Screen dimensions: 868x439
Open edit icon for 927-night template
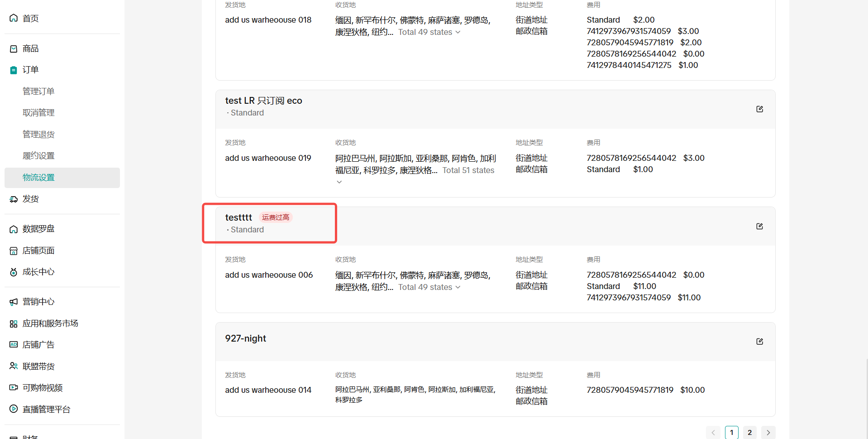759,342
